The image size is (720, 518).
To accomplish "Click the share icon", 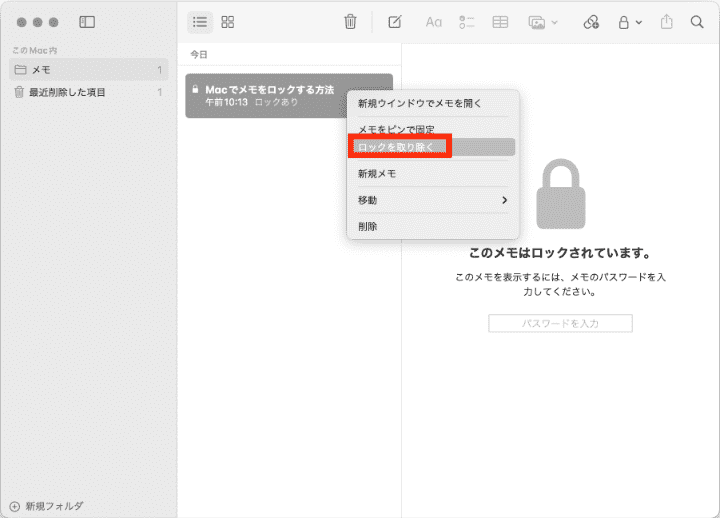I will point(667,22).
